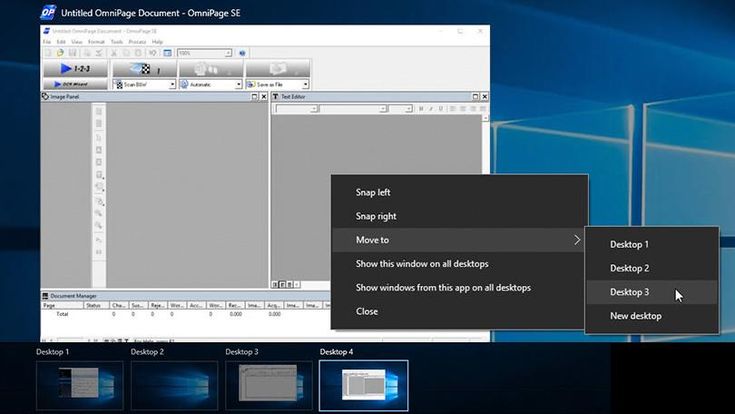Open the Format menu in OmniPage
Image resolution: width=735 pixels, height=414 pixels.
97,42
